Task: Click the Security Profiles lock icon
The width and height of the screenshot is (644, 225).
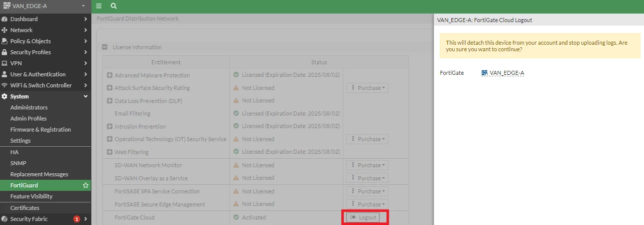Action: pyautogui.click(x=5, y=52)
